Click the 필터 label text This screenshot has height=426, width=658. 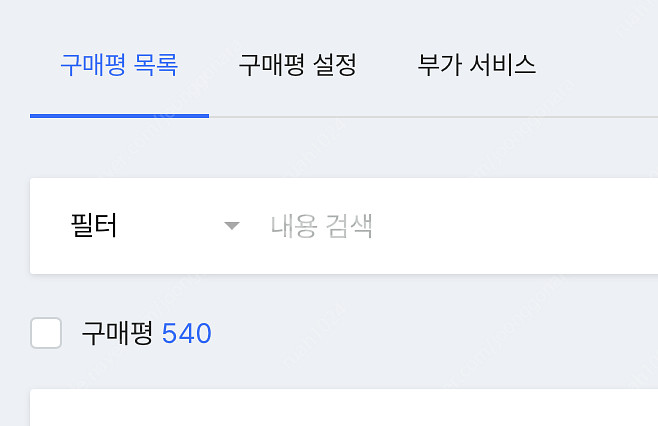[x=93, y=226]
